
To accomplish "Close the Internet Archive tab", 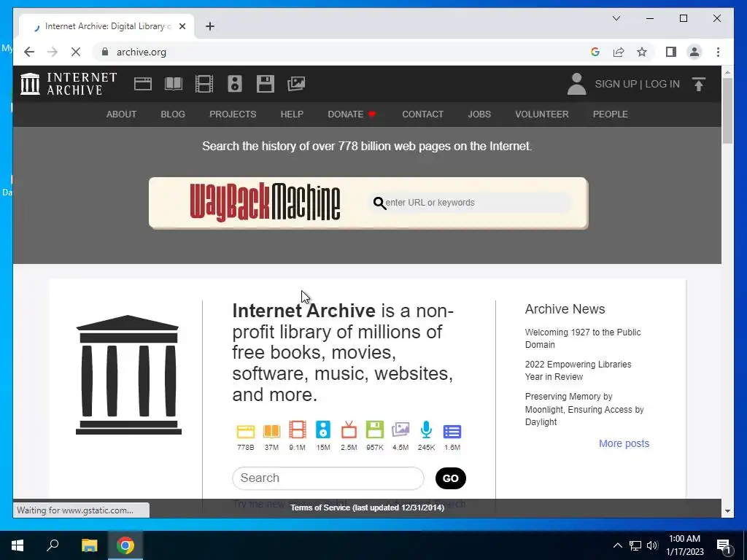I will (182, 26).
